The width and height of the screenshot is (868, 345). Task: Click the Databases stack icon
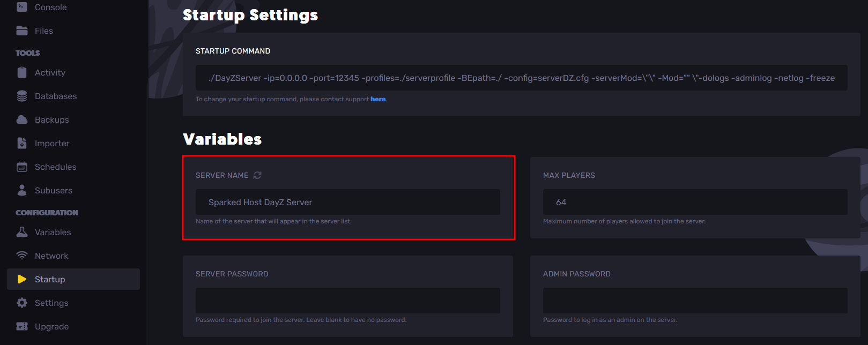coord(22,96)
